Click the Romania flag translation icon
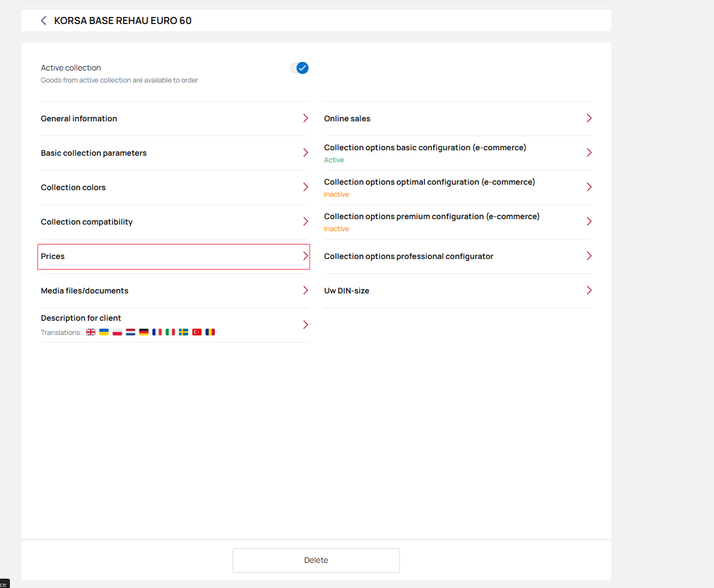This screenshot has height=588, width=714. click(x=210, y=332)
